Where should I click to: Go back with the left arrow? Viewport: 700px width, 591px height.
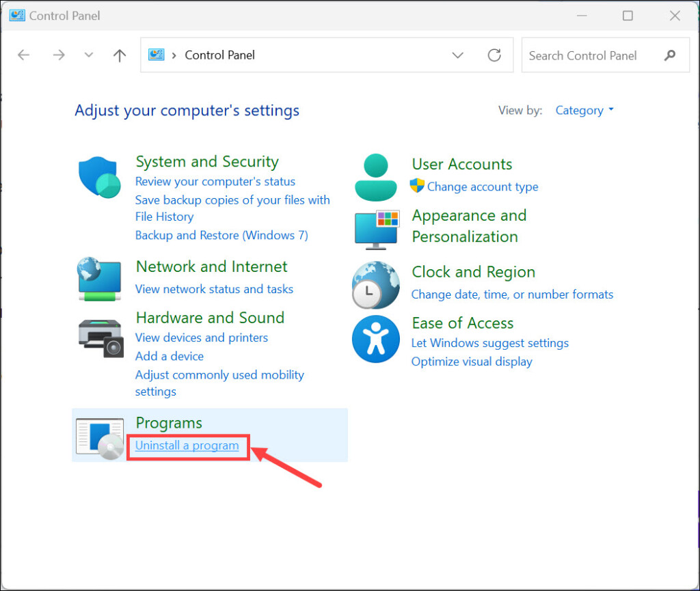[24, 55]
